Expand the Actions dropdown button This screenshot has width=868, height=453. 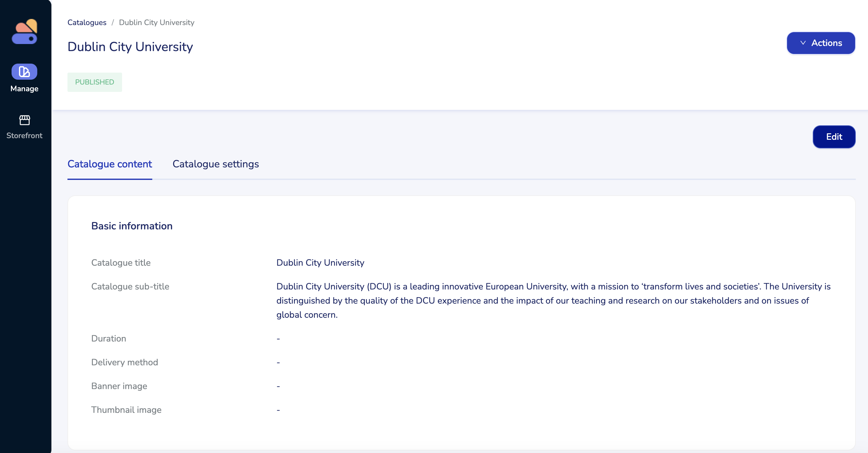click(x=820, y=43)
